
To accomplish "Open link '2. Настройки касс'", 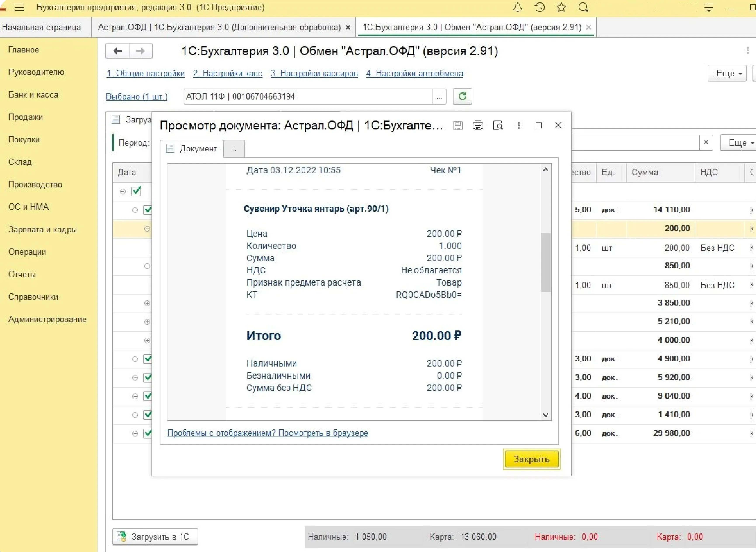I will point(227,73).
